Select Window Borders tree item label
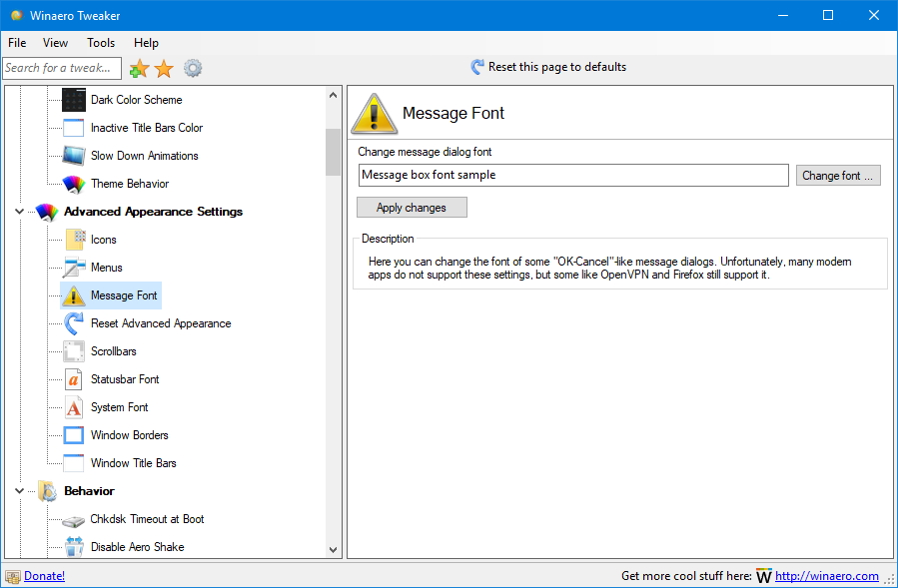 click(x=130, y=435)
